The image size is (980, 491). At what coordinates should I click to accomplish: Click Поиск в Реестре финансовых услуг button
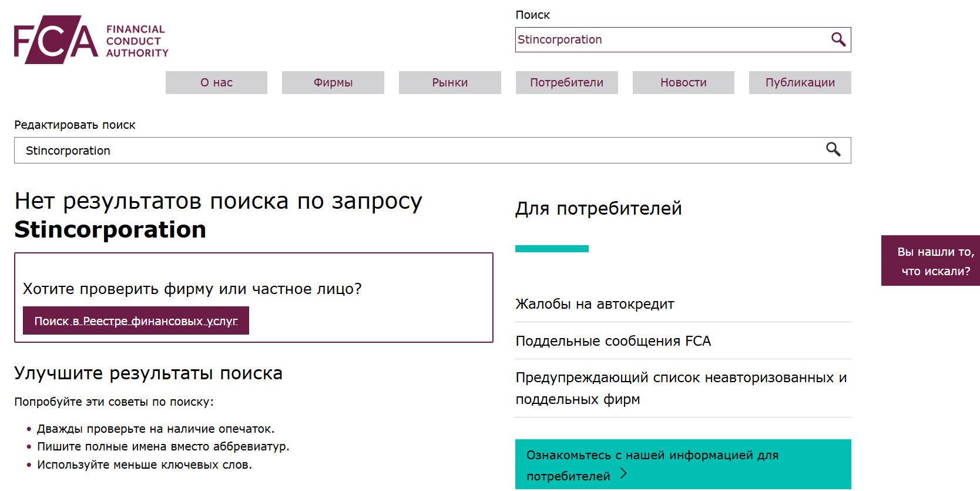pos(136,320)
